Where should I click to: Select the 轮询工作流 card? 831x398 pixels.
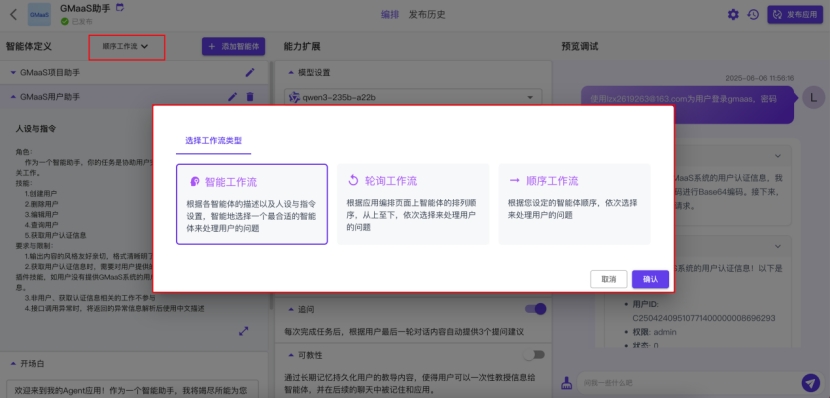tap(413, 204)
